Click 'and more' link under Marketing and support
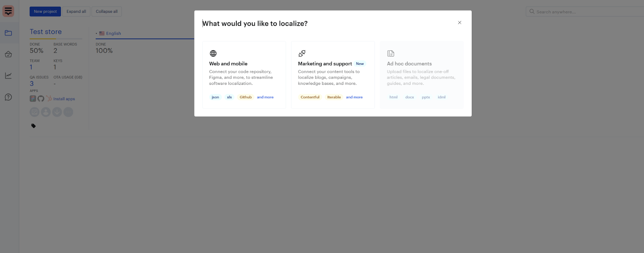 click(354, 97)
